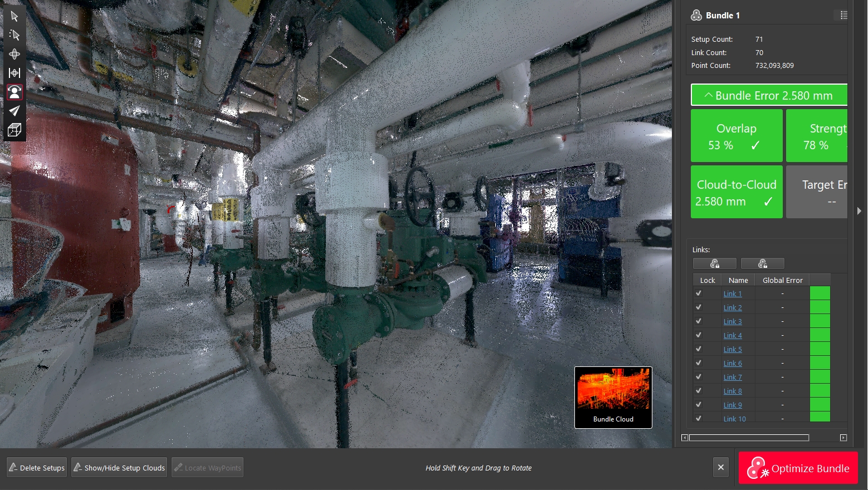Select the pan navigation tool

point(14,73)
